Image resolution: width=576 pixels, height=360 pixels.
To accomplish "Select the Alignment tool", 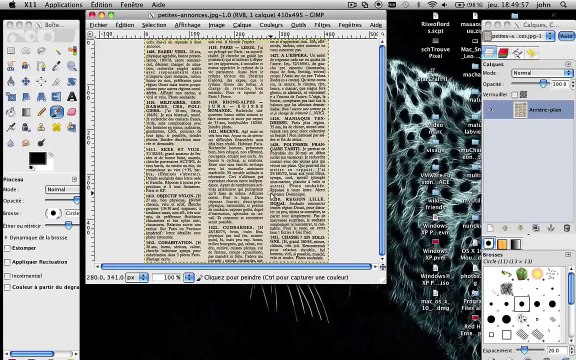I will point(41,81).
